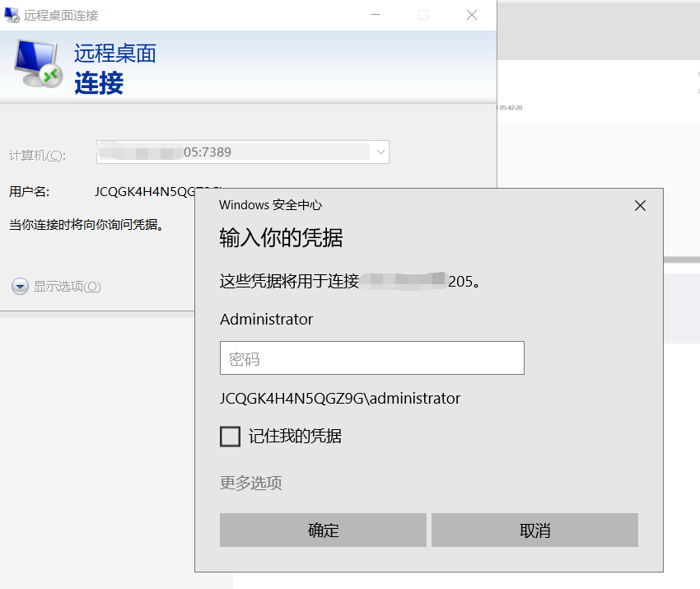Viewport: 700px width, 589px height.
Task: Enable the 记住我的凭据 checkbox
Action: coord(230,437)
